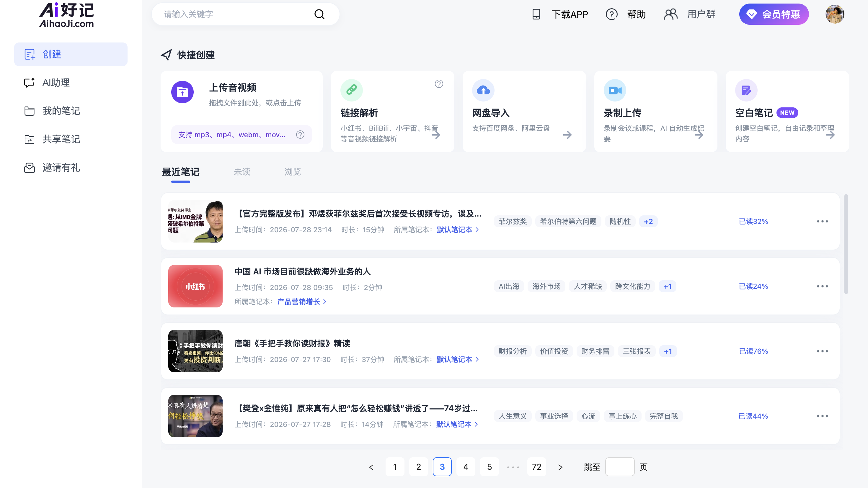Expand +2 tags on 菲尔兹奖 note
Image resolution: width=868 pixels, height=488 pixels.
[x=648, y=222]
